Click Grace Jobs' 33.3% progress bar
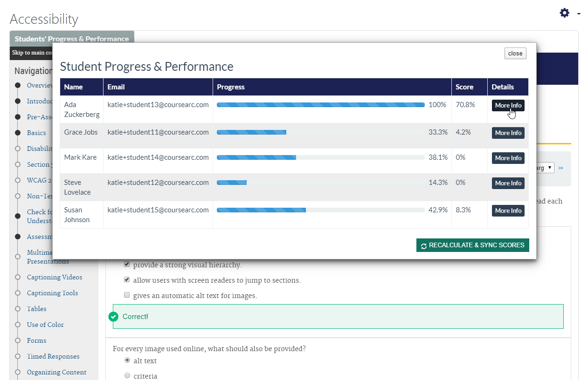 tap(321, 132)
